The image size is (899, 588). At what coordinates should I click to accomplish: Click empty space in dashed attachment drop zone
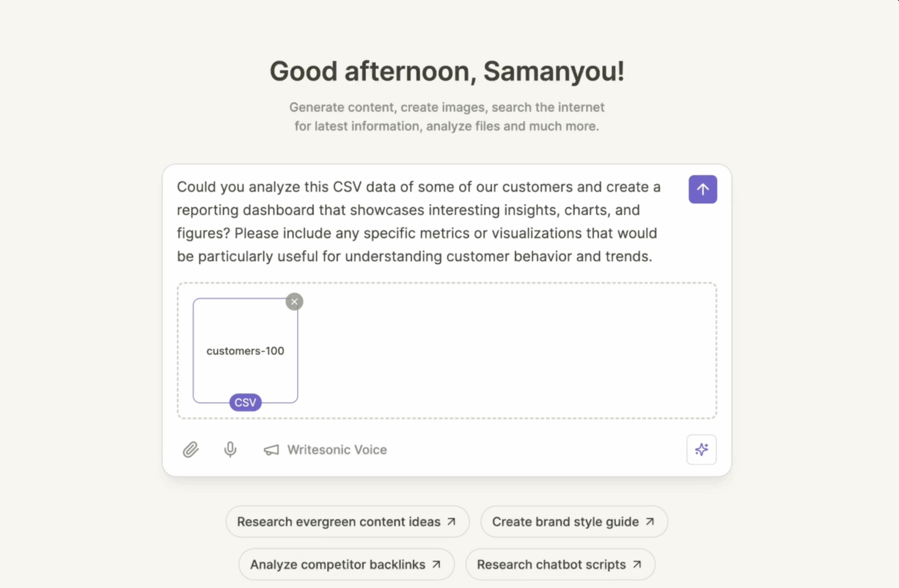[x=505, y=351]
